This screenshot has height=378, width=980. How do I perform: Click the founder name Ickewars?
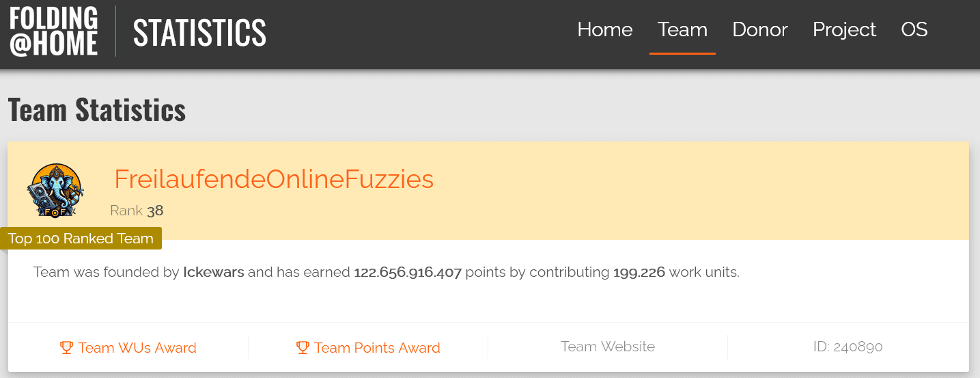point(214,272)
